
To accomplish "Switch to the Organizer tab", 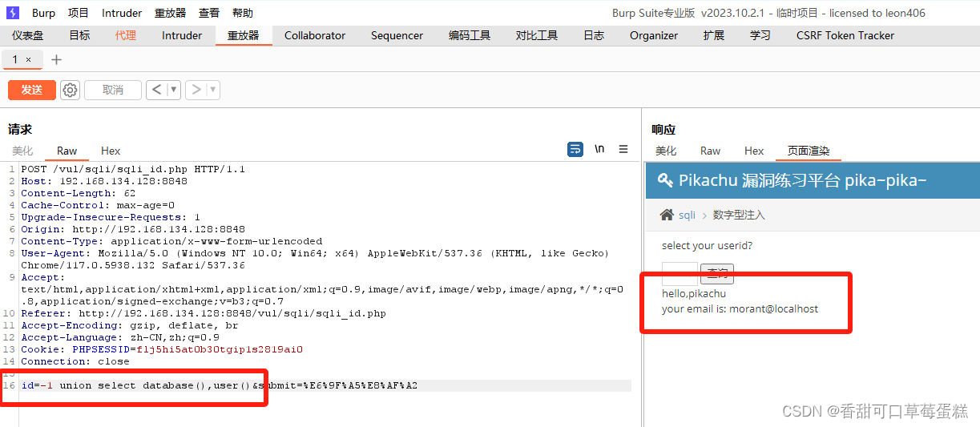I will [654, 35].
